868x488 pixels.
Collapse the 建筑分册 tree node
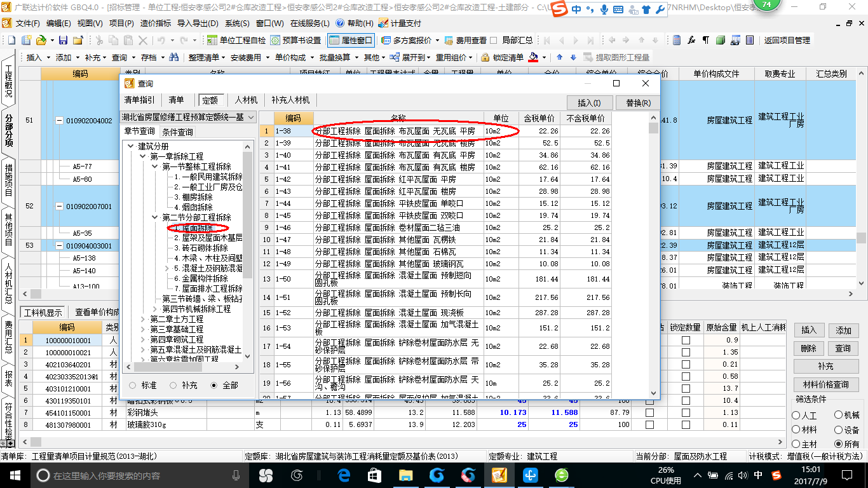(x=132, y=146)
